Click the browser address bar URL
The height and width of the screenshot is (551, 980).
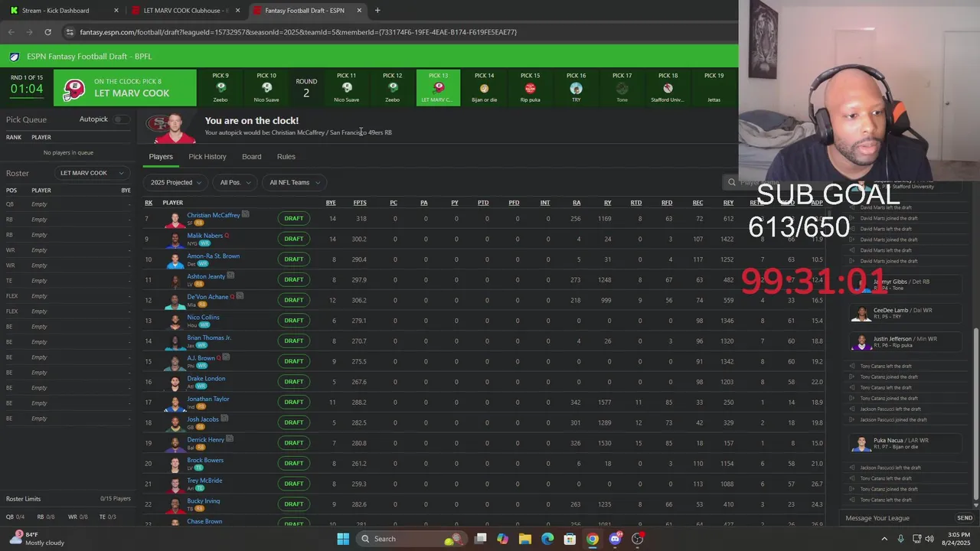click(299, 32)
